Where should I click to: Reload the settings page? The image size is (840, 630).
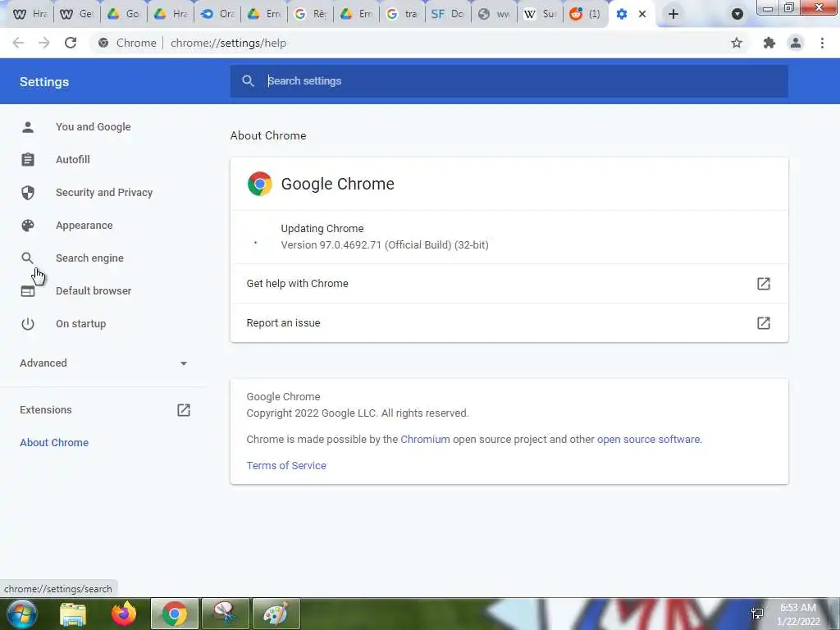(71, 43)
